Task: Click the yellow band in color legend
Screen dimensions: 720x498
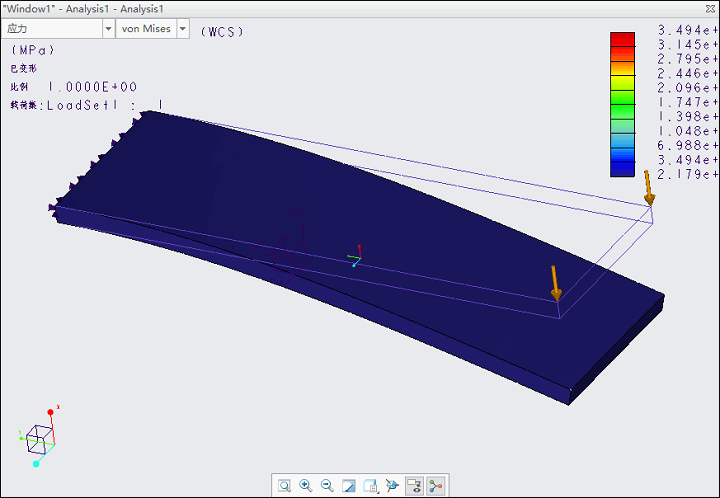Action: 622,83
